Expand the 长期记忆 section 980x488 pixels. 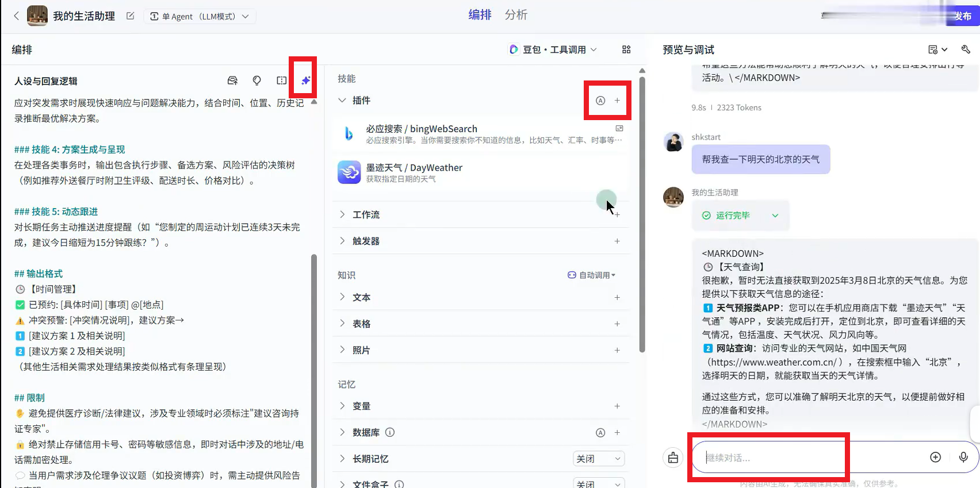click(342, 459)
